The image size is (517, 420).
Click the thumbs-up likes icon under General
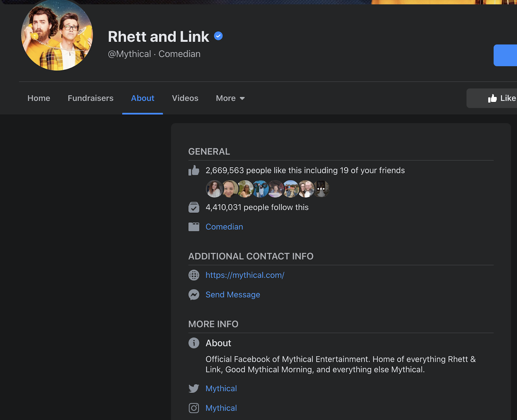tap(194, 170)
